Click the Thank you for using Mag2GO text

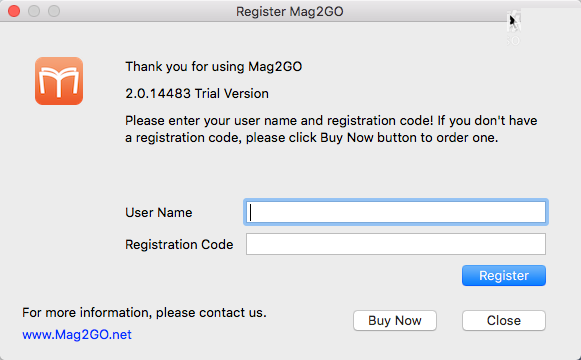tap(213, 67)
